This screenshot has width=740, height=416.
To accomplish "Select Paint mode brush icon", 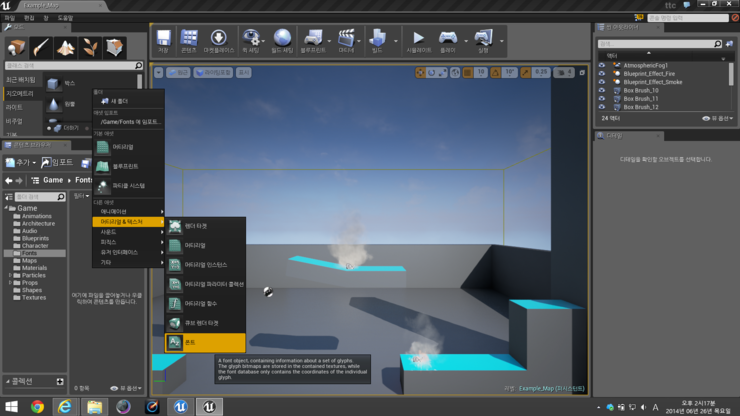I will pyautogui.click(x=41, y=47).
